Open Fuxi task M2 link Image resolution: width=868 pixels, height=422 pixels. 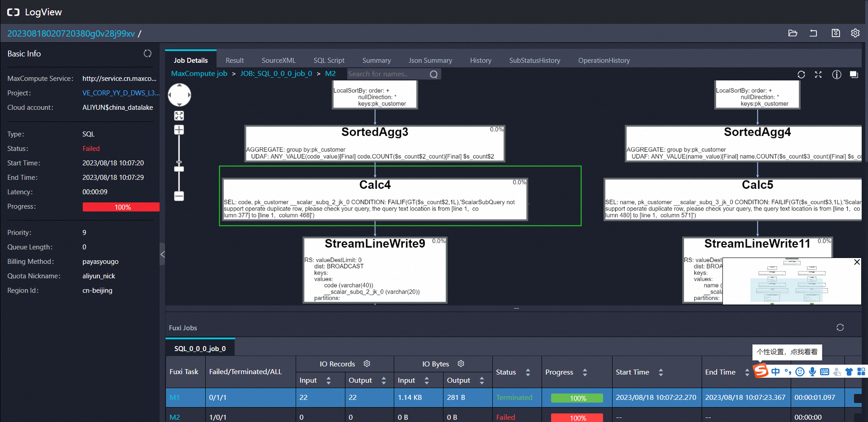coord(175,417)
